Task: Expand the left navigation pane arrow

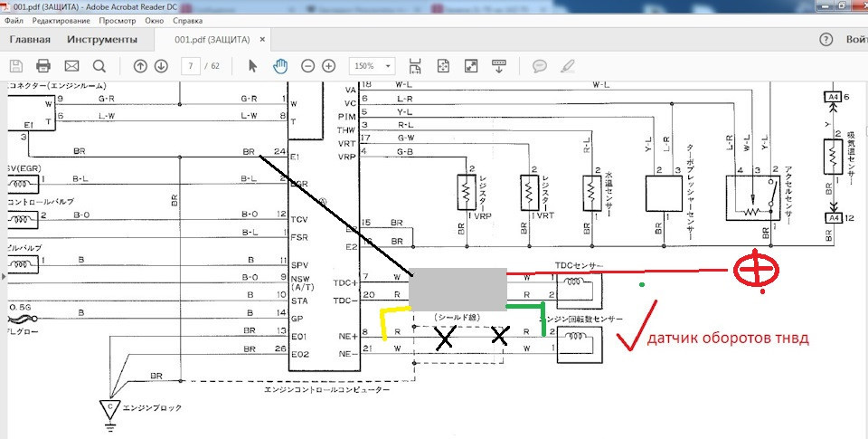Action: pos(5,275)
